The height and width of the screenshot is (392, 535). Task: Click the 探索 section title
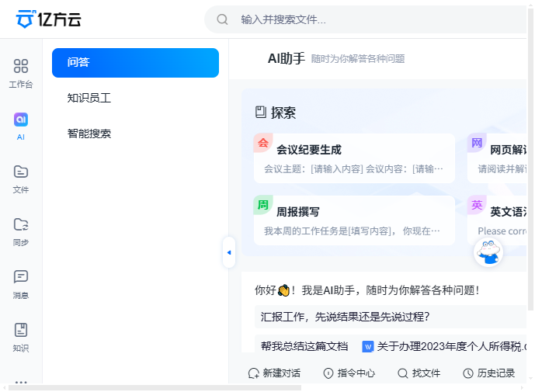283,113
